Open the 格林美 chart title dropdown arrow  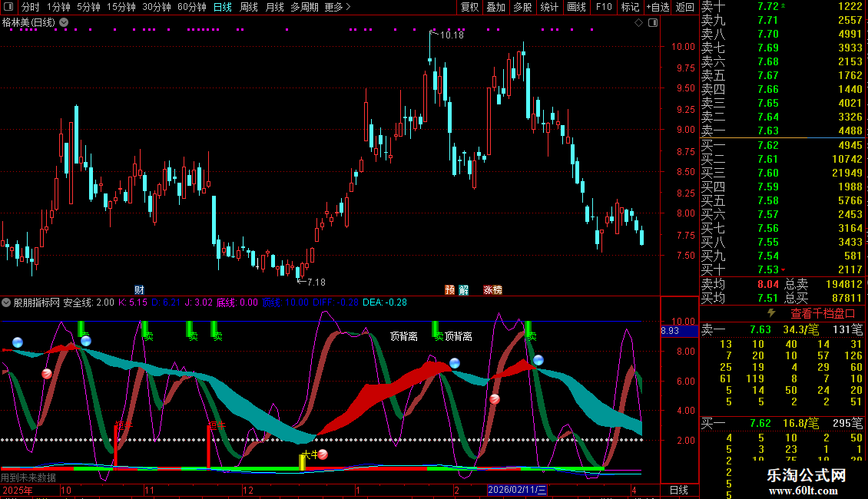pyautogui.click(x=63, y=22)
